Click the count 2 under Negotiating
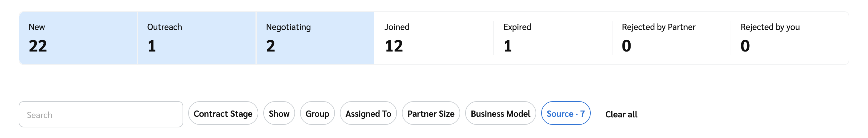 pos(270,46)
